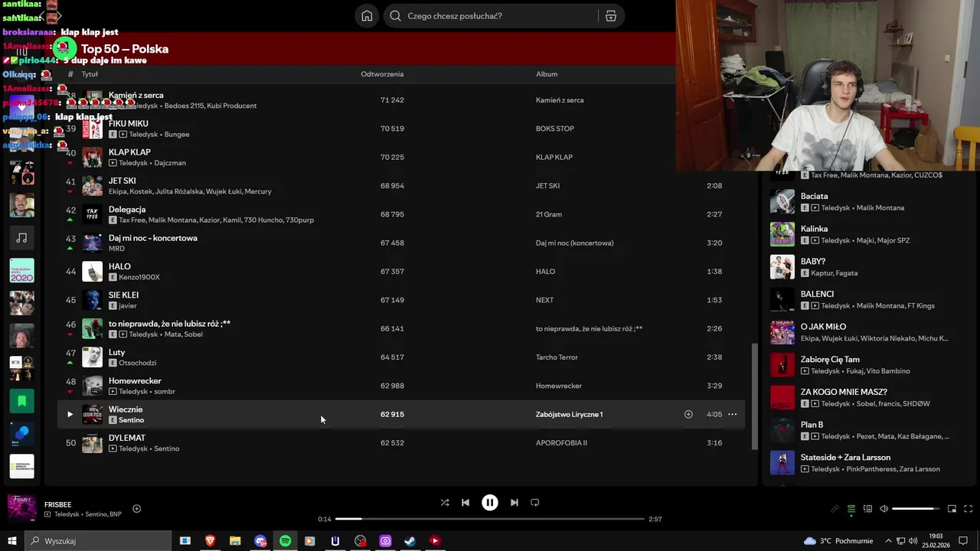
Task: Open the Windows Start menu
Action: (11, 541)
